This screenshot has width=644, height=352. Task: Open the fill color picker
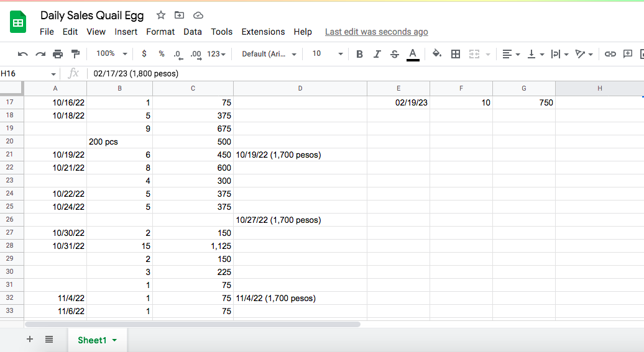(x=437, y=54)
